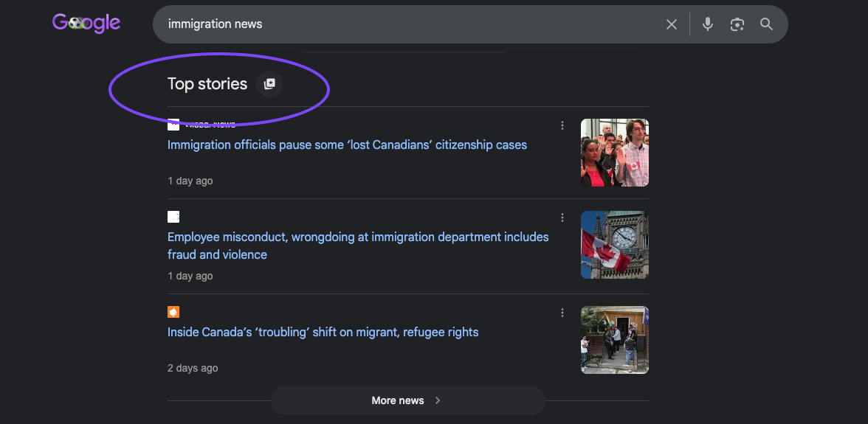Click the Google logo
The width and height of the screenshot is (868, 424).
pos(86,23)
